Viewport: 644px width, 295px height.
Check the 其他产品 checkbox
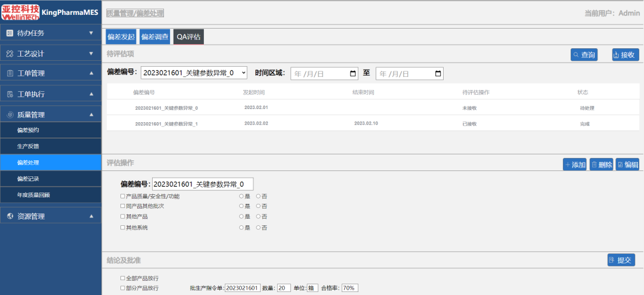coord(122,216)
